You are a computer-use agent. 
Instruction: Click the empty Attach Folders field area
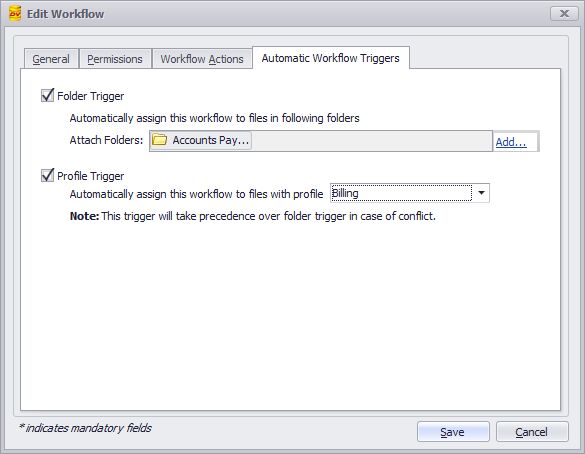[371, 141]
